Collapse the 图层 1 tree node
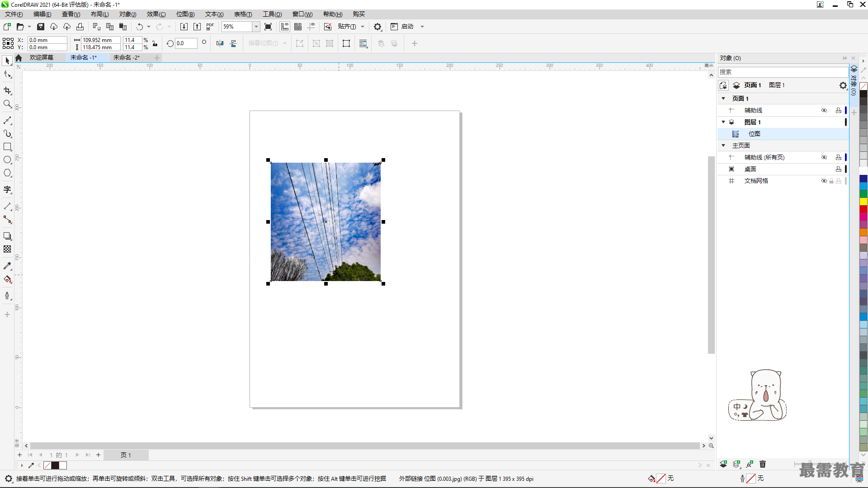Screen dimensions: 868x488 (723, 122)
